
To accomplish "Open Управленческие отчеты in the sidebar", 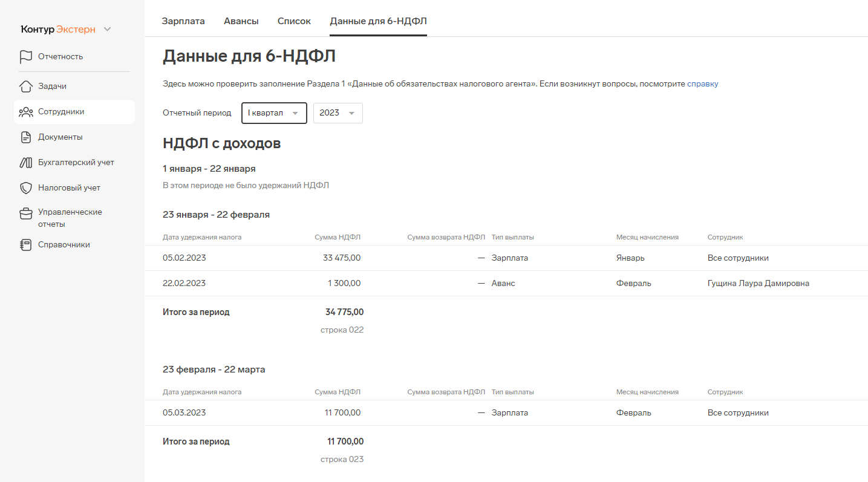I will click(x=70, y=218).
